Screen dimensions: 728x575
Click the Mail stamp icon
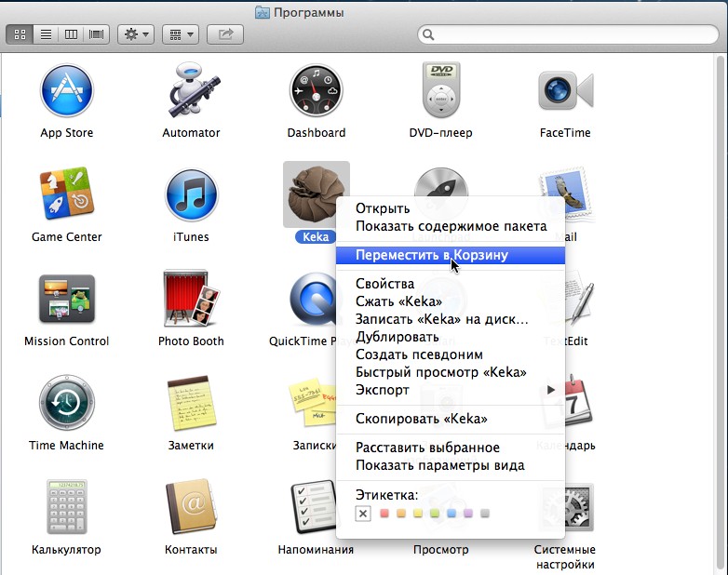click(567, 182)
